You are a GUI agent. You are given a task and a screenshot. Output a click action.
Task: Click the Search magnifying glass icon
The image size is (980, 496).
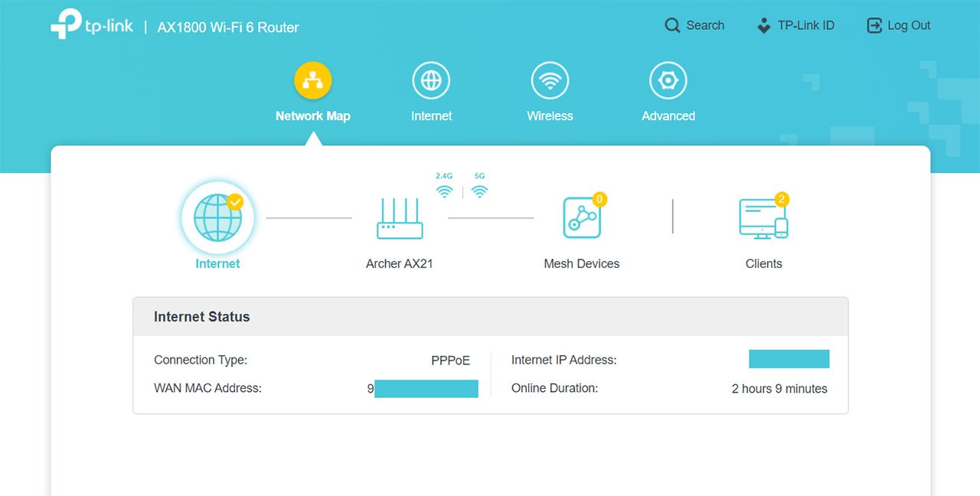click(x=672, y=26)
